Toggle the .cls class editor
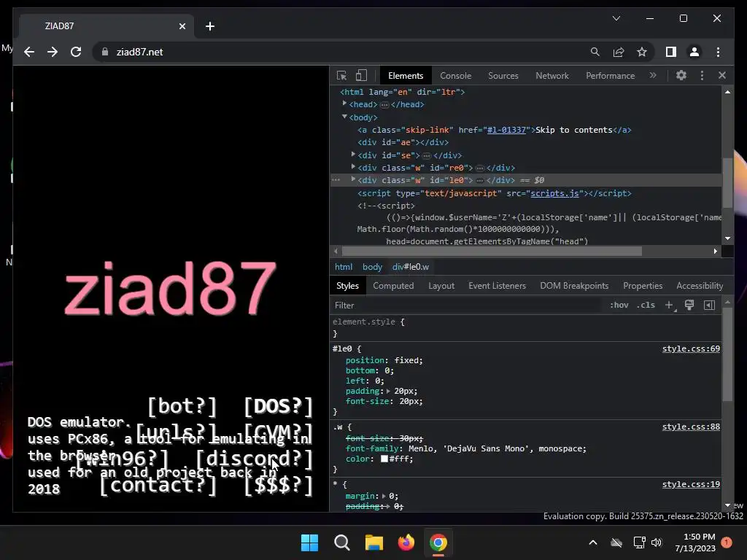Image resolution: width=747 pixels, height=560 pixels. (646, 306)
